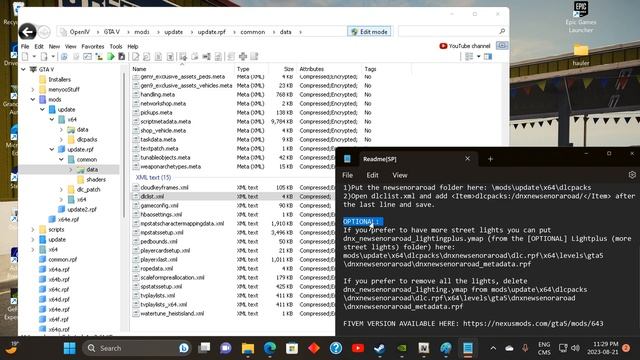Open the Favorites menu in OpenIV
Image resolution: width=640 pixels, height=360 pixels.
[93, 47]
